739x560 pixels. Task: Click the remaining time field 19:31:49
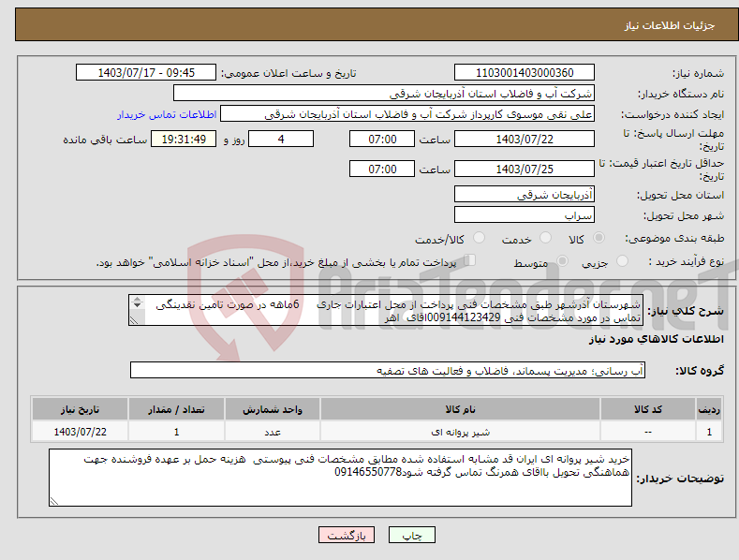tap(184, 139)
